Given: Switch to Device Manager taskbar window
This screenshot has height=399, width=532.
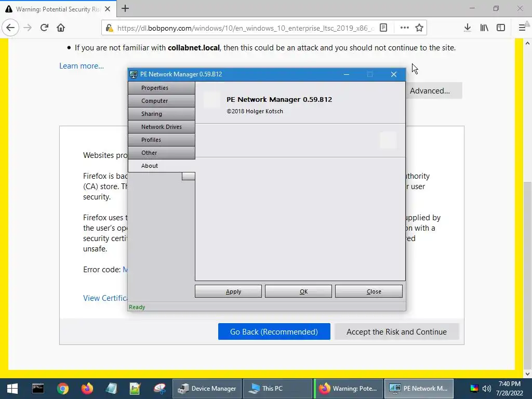Looking at the screenshot, I should [x=207, y=389].
